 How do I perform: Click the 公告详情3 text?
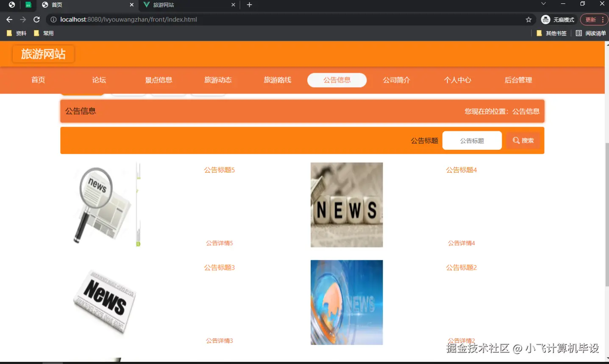coord(220,341)
